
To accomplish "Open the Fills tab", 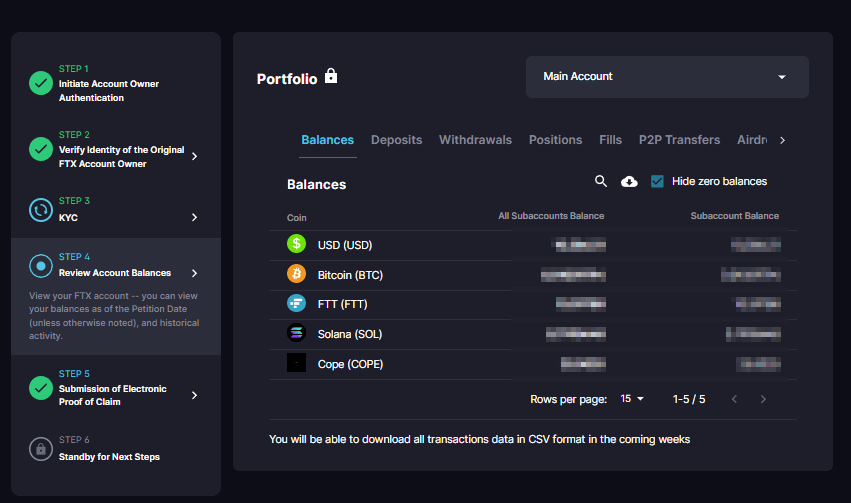I will 610,140.
